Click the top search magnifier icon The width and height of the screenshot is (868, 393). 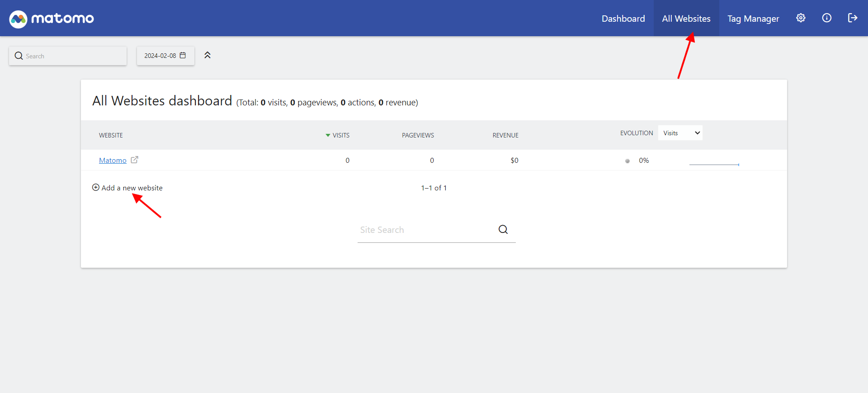[19, 56]
